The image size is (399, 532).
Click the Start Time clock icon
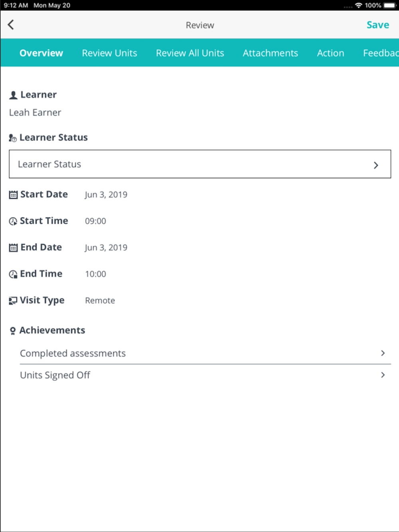pyautogui.click(x=13, y=221)
